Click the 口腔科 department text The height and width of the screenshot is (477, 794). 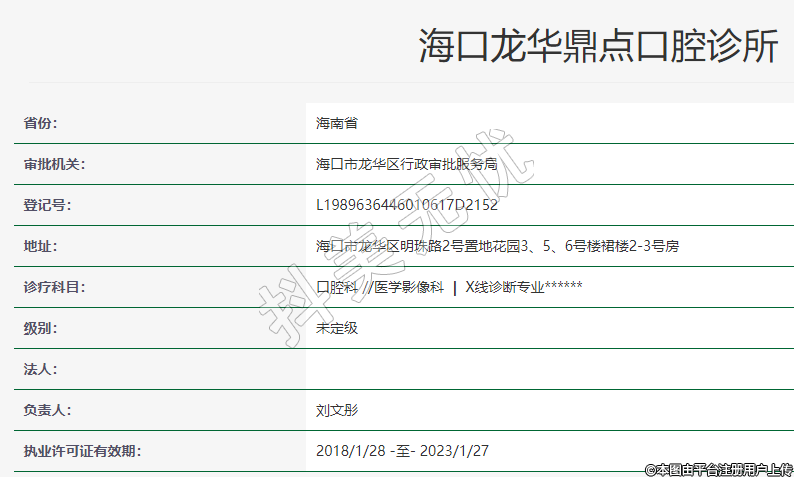click(x=337, y=287)
